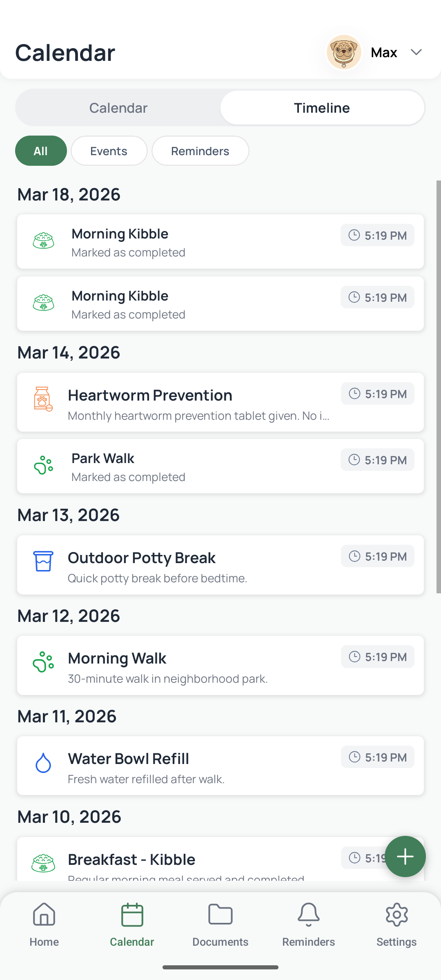The width and height of the screenshot is (441, 980).
Task: Tap the Outdoor Potty Break bucket icon
Action: point(43,561)
